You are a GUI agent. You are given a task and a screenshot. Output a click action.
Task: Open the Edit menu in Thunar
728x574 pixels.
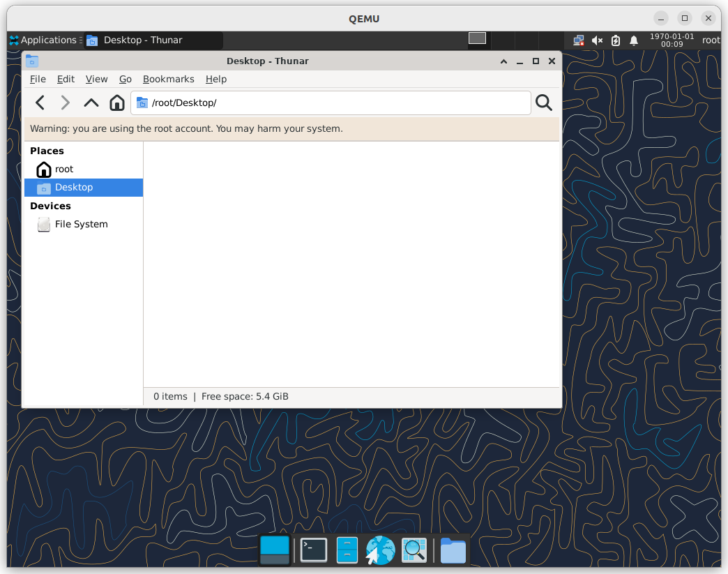66,79
